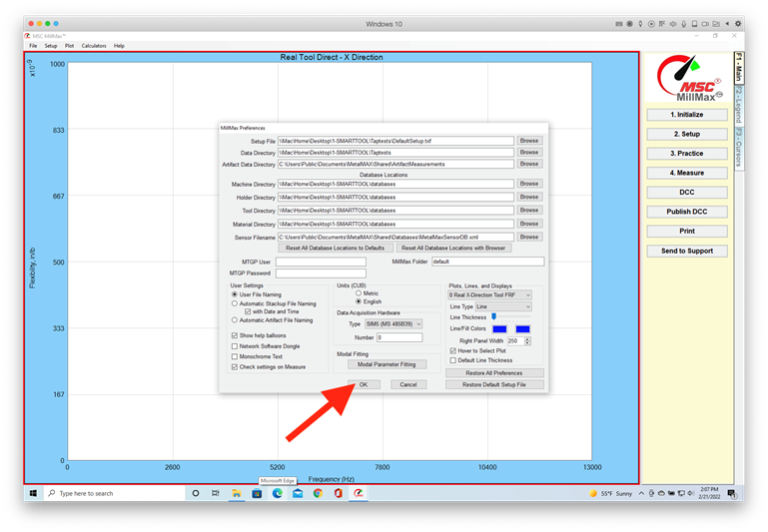Viewport: 768px width, 532px height.
Task: Click Send to Support button
Action: (x=687, y=251)
